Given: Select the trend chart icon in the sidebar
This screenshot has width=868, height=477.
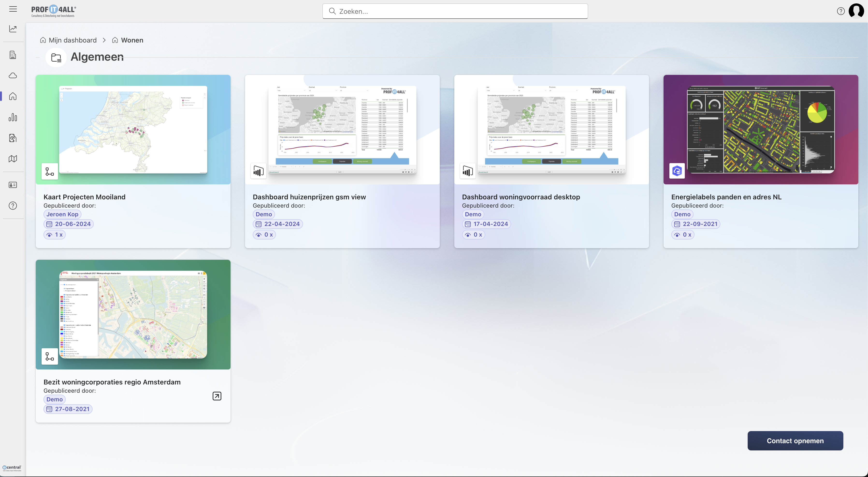Looking at the screenshot, I should tap(13, 29).
